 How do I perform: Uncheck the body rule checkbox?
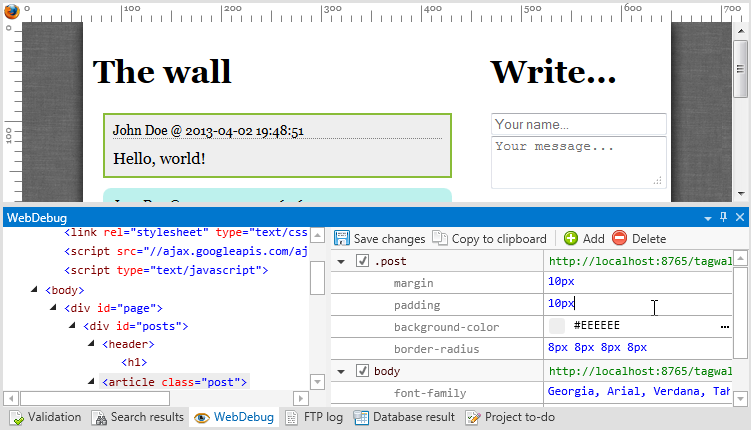coord(362,371)
